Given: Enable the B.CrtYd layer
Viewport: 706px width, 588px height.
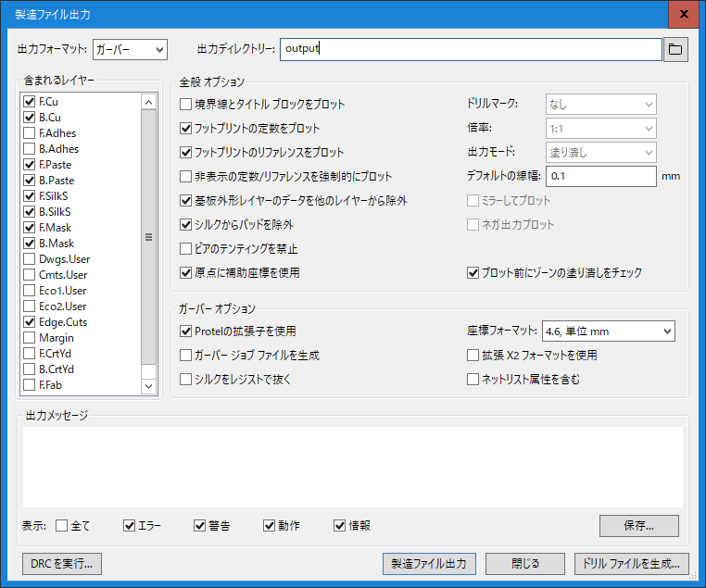Looking at the screenshot, I should tap(30, 369).
